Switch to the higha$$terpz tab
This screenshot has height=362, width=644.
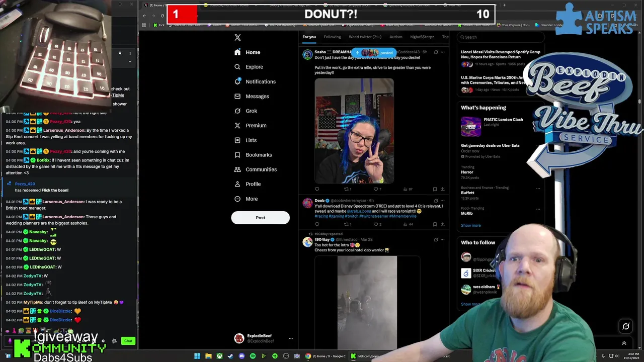point(422,37)
